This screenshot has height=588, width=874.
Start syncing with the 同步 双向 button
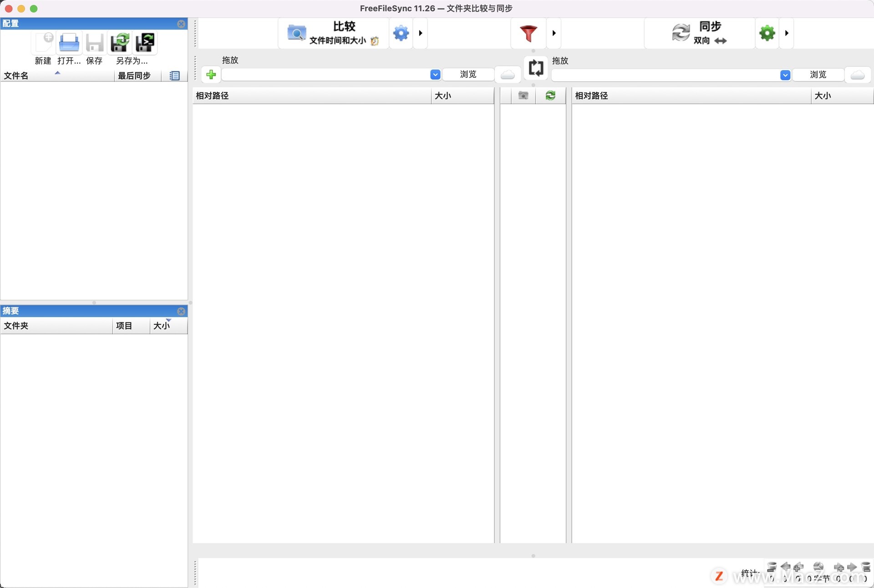pyautogui.click(x=697, y=33)
